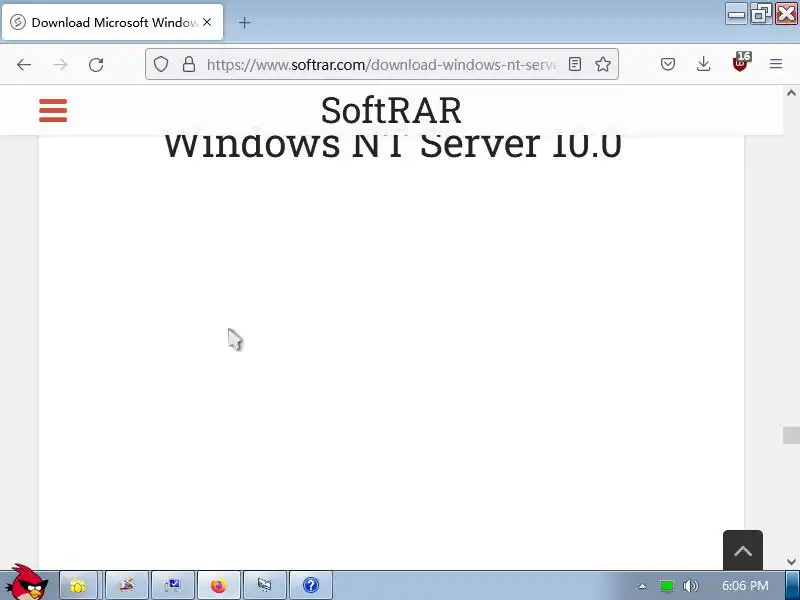Open uBlock Origin extension icon
Viewport: 800px width, 600px height.
[x=740, y=63]
